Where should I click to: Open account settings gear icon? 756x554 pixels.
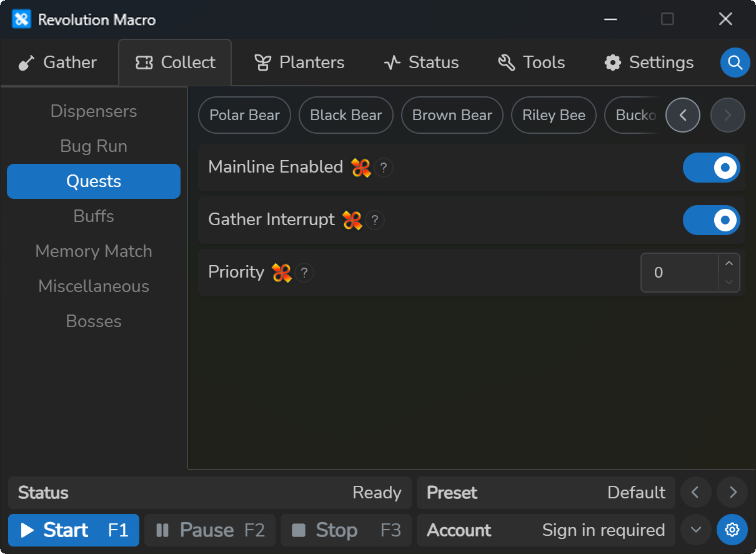coord(732,530)
